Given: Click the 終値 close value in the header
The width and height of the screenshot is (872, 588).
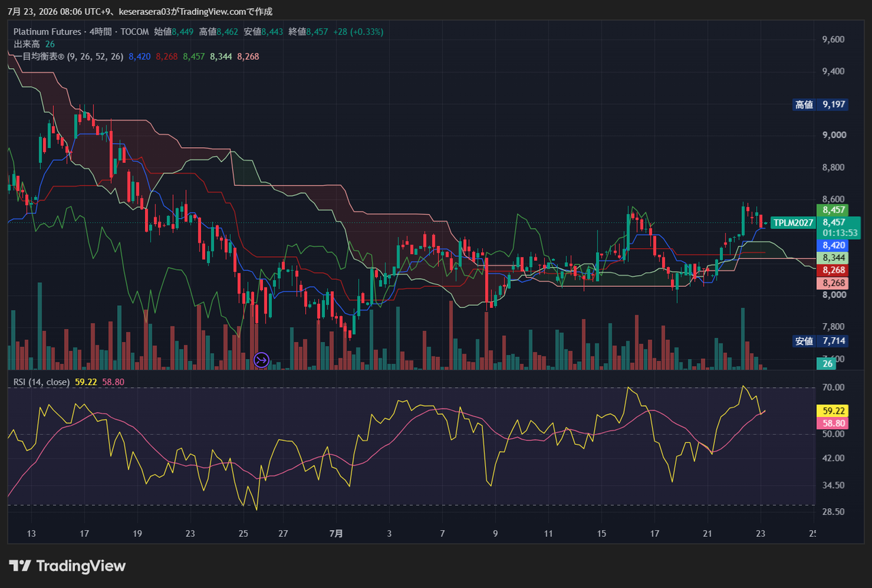Looking at the screenshot, I should pos(308,31).
